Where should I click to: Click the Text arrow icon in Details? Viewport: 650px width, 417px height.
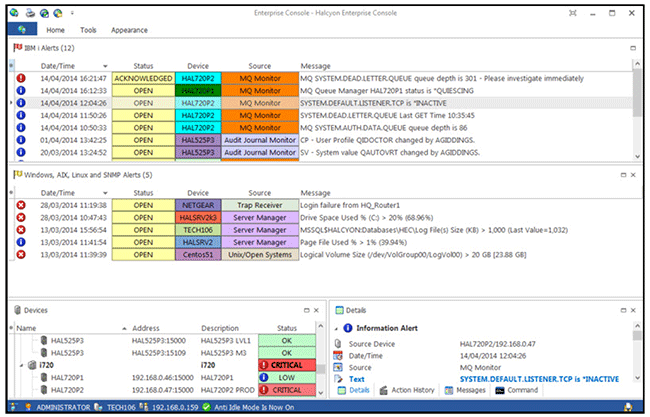click(338, 379)
